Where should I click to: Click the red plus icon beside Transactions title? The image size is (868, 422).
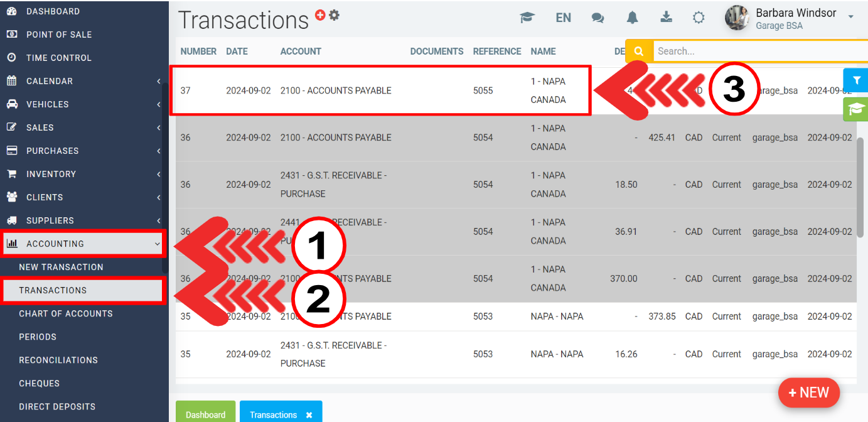tap(320, 15)
